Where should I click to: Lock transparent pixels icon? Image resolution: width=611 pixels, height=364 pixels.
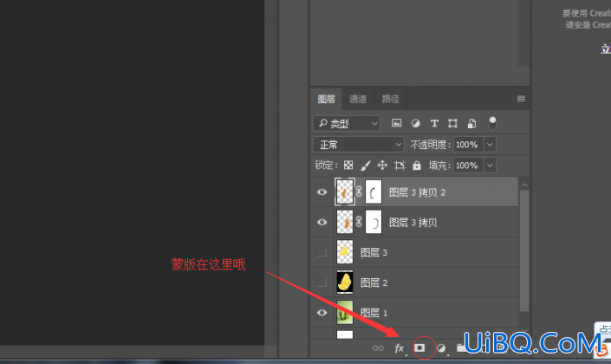348,166
